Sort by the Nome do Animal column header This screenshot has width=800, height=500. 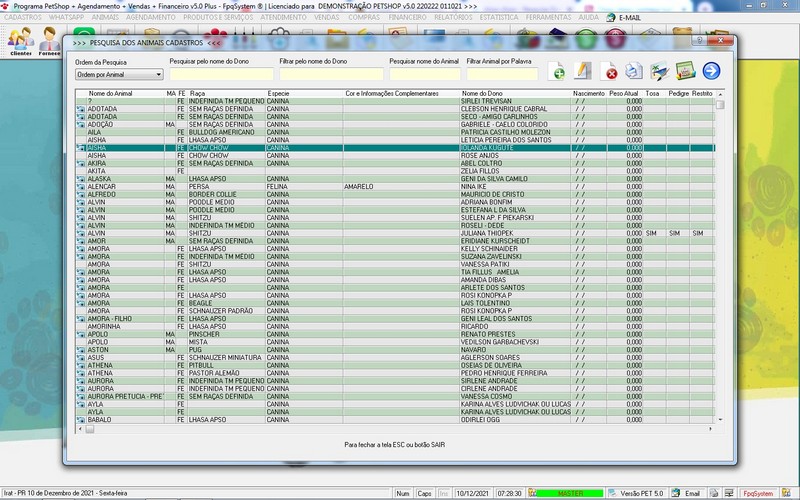[110, 93]
